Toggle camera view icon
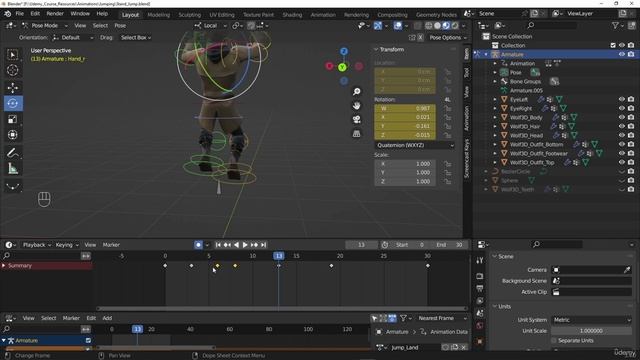Viewport: 640px width, 360px height. [x=357, y=120]
